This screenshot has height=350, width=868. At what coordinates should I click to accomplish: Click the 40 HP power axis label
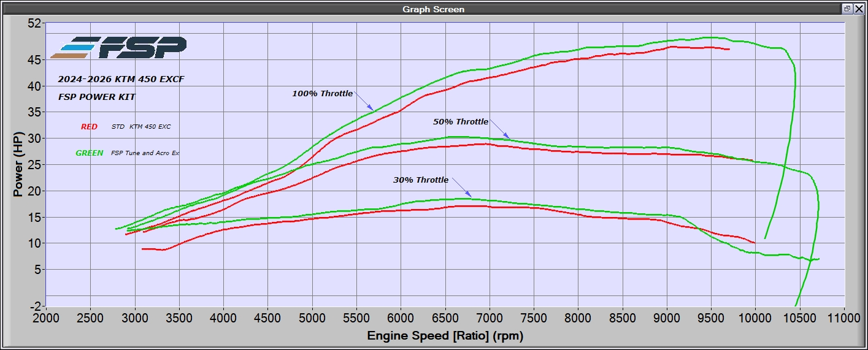click(x=34, y=86)
